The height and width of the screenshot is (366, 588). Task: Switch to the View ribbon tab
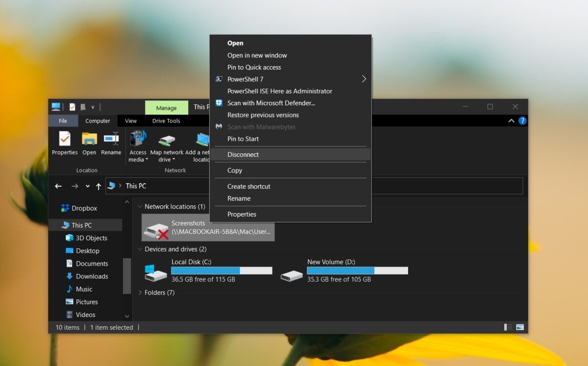click(x=131, y=121)
